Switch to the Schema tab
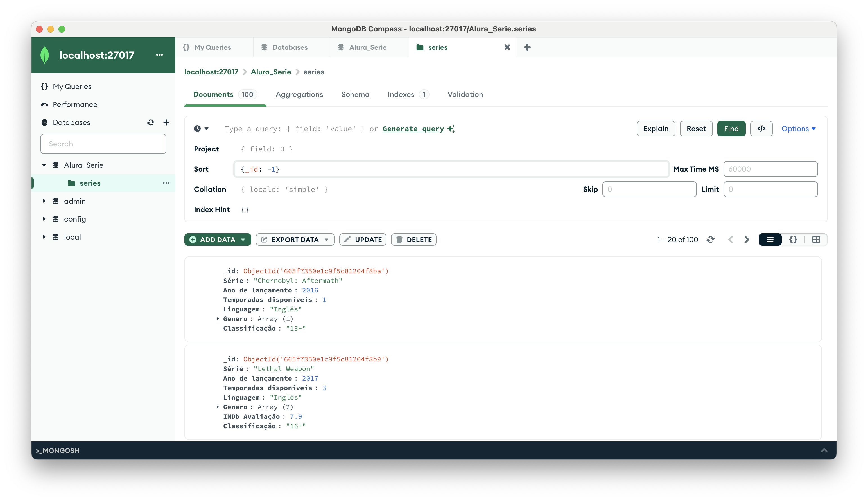 [355, 94]
